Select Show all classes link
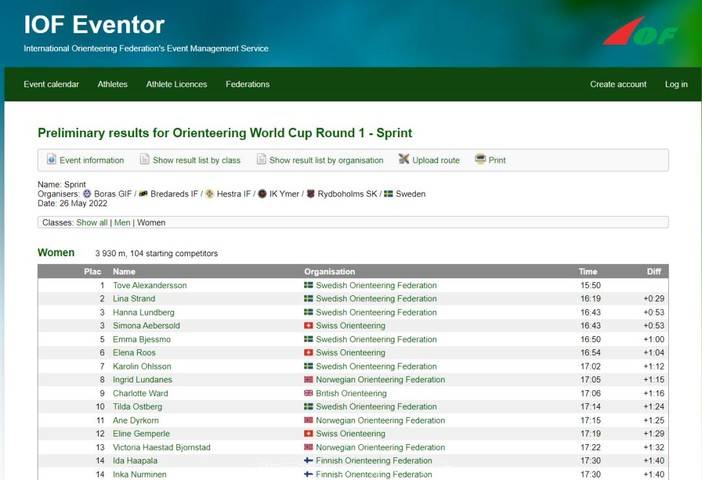The width and height of the screenshot is (702, 480). tap(92, 222)
